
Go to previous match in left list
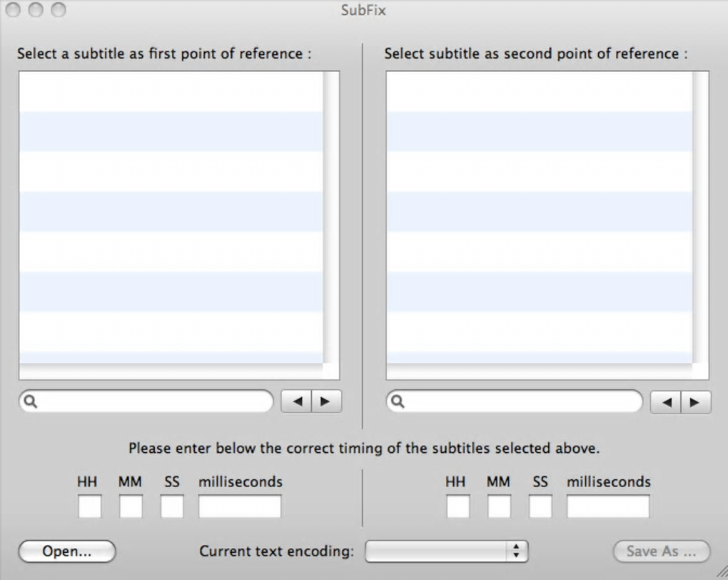coord(297,401)
